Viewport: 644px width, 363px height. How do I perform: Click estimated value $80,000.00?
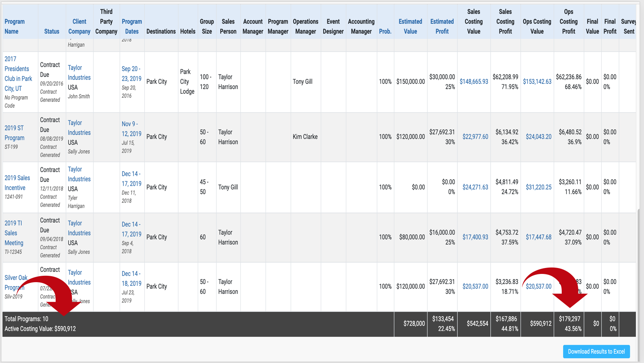pos(412,237)
